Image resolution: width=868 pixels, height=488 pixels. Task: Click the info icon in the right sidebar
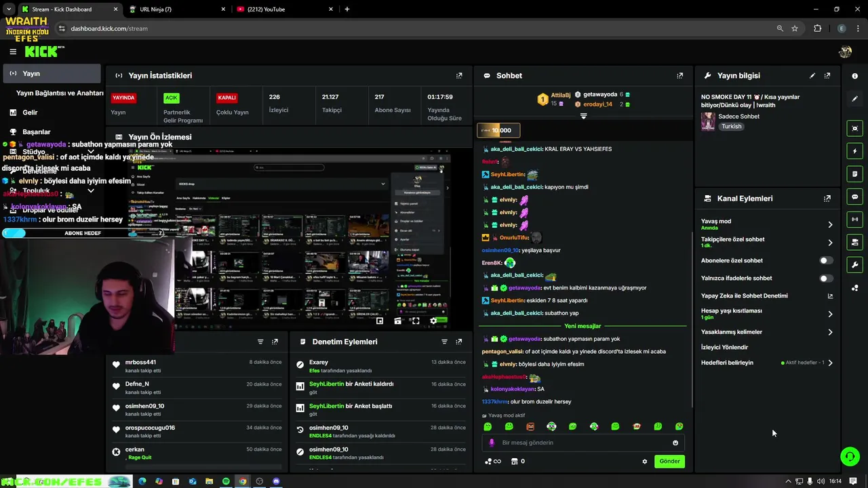(855, 76)
